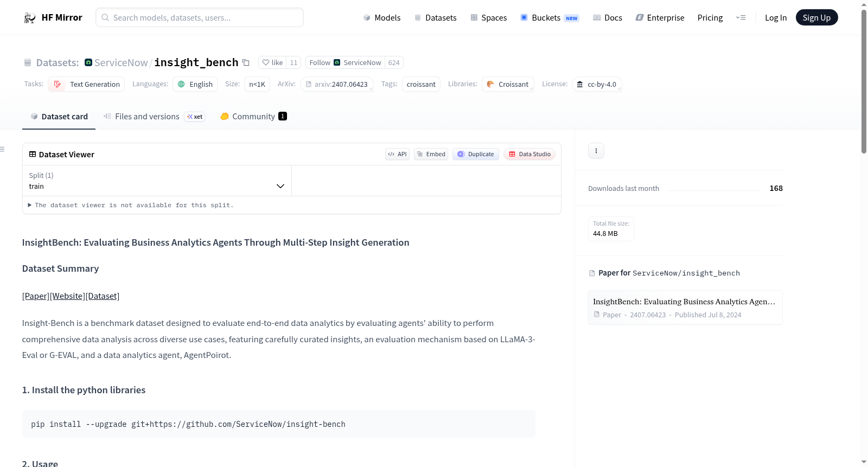This screenshot has width=868, height=467.
Task: Click the Dataset Viewer table icon
Action: (x=33, y=154)
